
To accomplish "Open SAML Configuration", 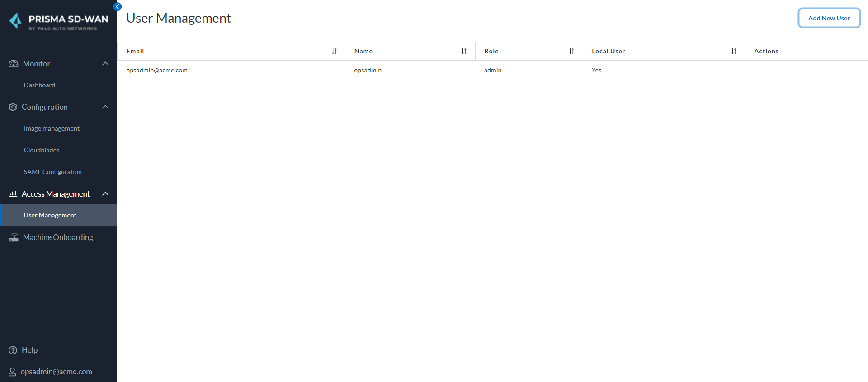I will pyautogui.click(x=53, y=172).
